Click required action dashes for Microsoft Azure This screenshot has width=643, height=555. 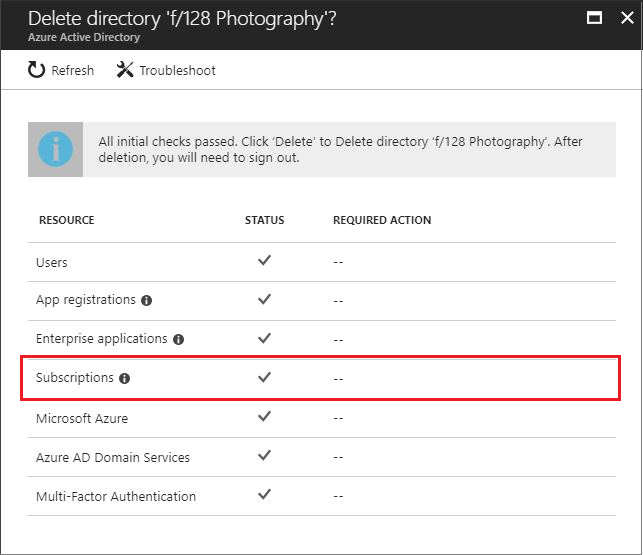[x=338, y=419]
